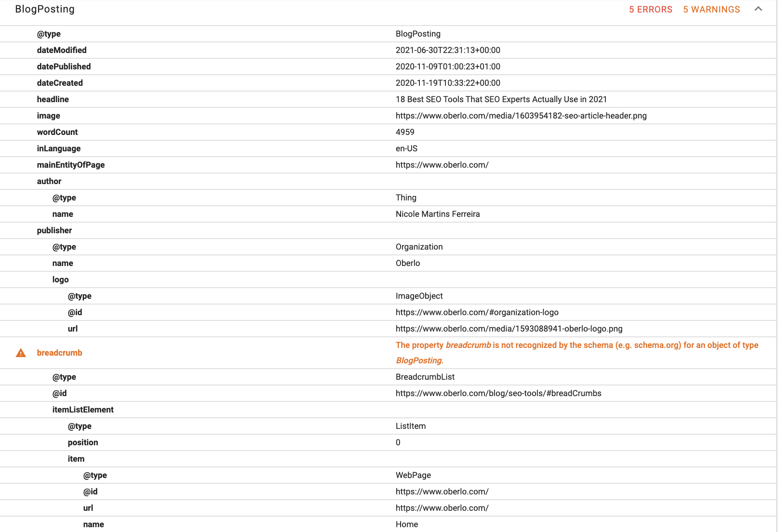
Task: Open the 5 ERRORS filter
Action: tap(650, 9)
